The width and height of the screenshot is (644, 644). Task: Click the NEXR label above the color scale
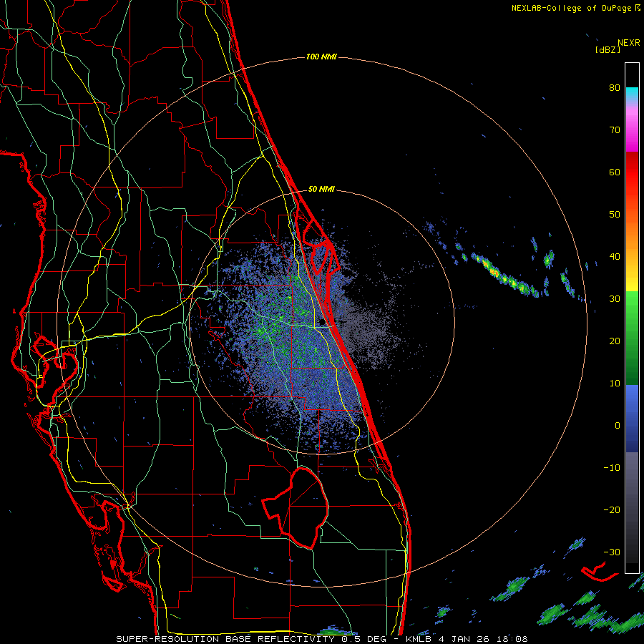(628, 43)
